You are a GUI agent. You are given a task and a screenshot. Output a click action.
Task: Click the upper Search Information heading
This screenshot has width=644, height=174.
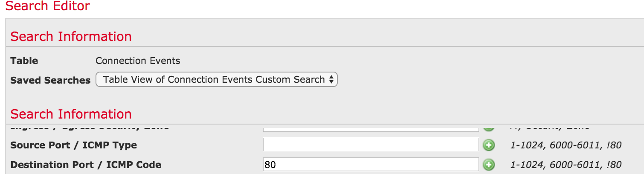tap(71, 37)
